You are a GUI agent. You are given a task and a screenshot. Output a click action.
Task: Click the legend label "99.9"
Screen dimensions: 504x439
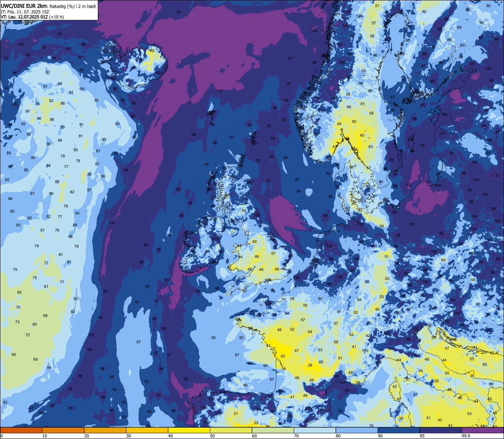465,436
